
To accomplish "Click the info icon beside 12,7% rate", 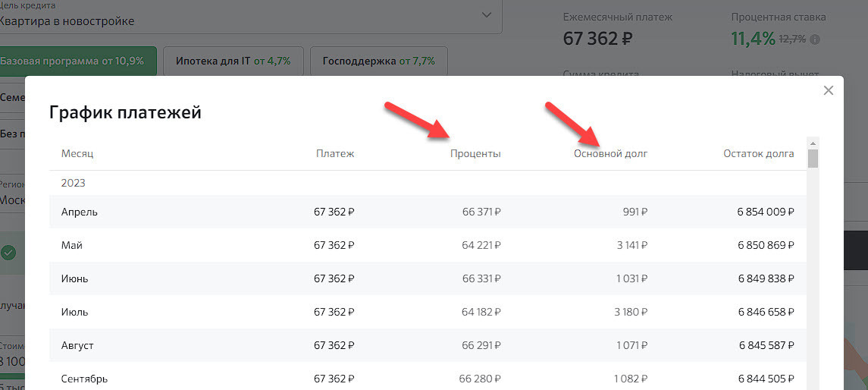I will pos(815,40).
